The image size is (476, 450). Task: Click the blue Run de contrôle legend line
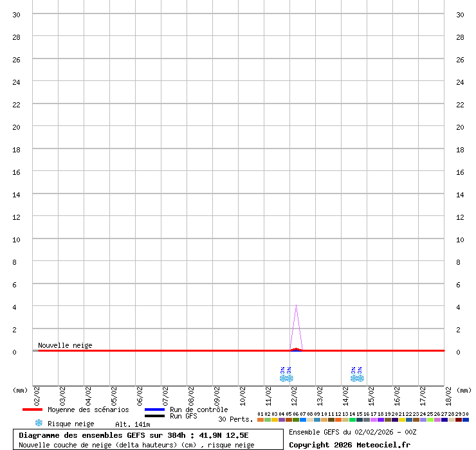pos(154,410)
